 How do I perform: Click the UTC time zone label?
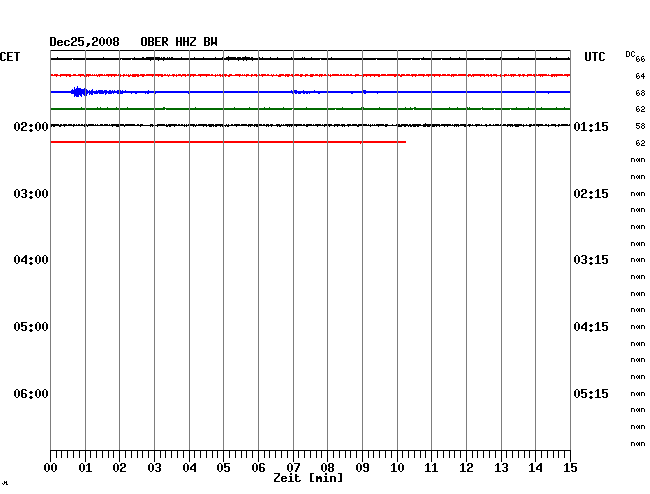(x=594, y=57)
